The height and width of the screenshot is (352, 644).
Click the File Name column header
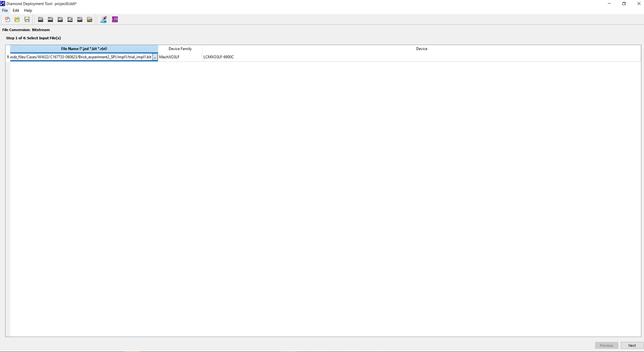point(84,49)
